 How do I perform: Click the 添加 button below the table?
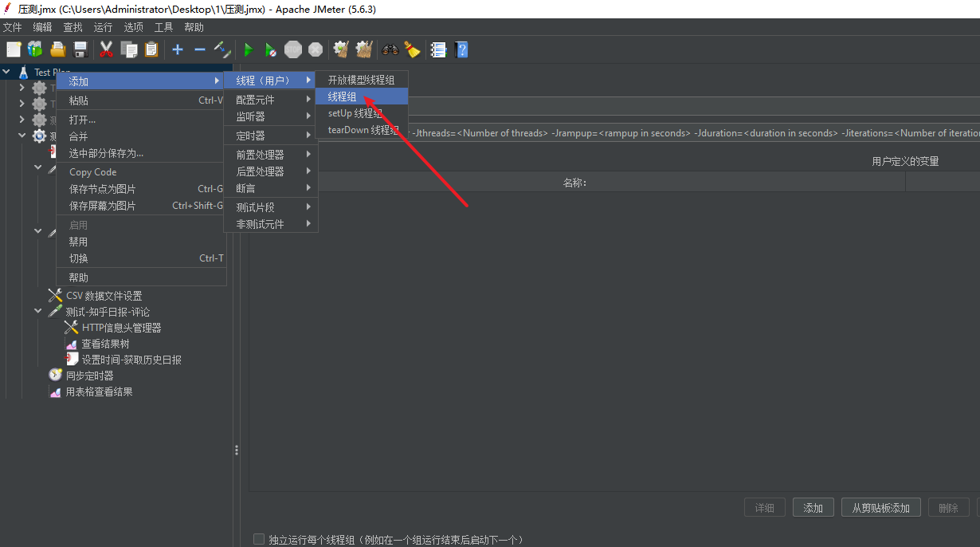(x=813, y=508)
